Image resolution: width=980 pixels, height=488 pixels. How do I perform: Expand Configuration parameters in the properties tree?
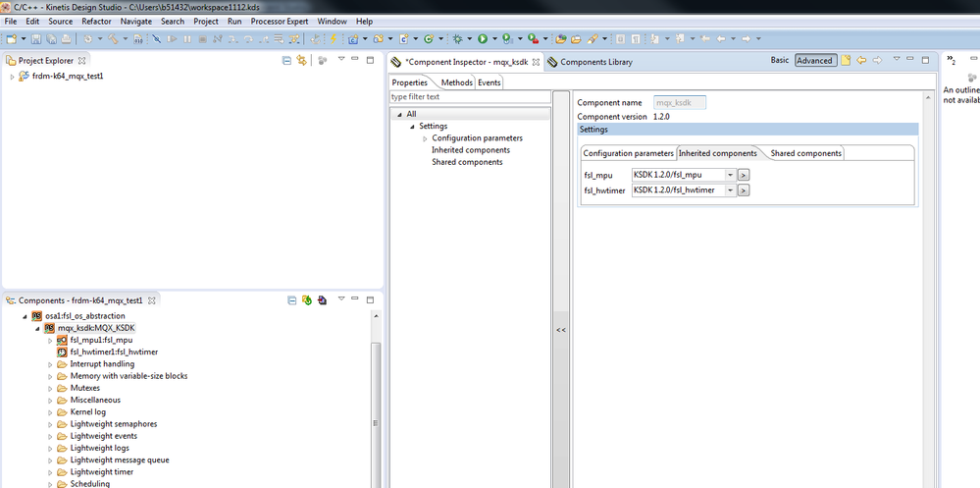point(425,138)
